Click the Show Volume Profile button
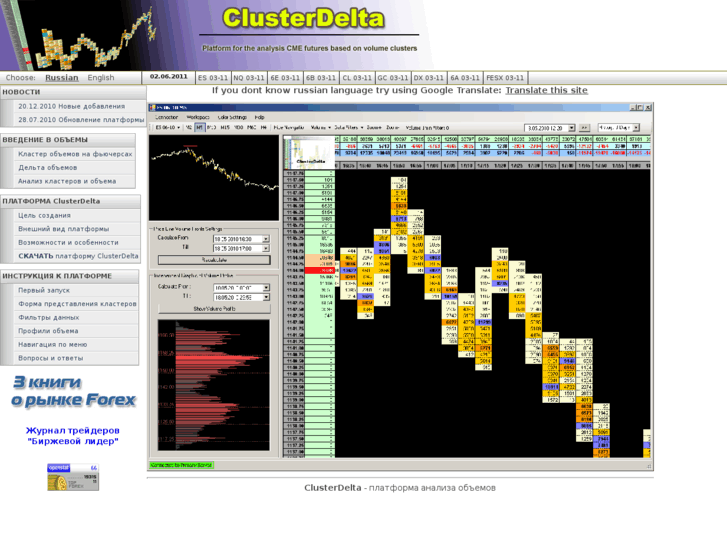Screen dimensions: 727x545 click(x=214, y=309)
